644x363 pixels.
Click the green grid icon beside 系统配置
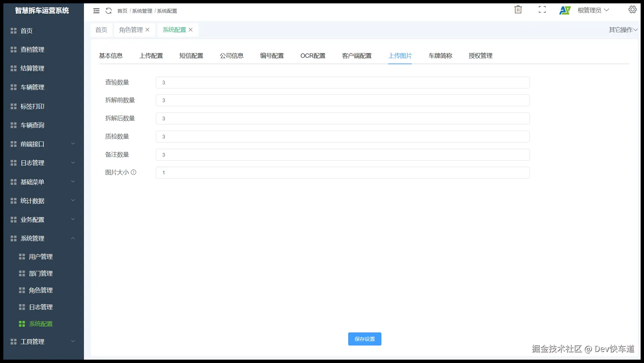[22, 324]
